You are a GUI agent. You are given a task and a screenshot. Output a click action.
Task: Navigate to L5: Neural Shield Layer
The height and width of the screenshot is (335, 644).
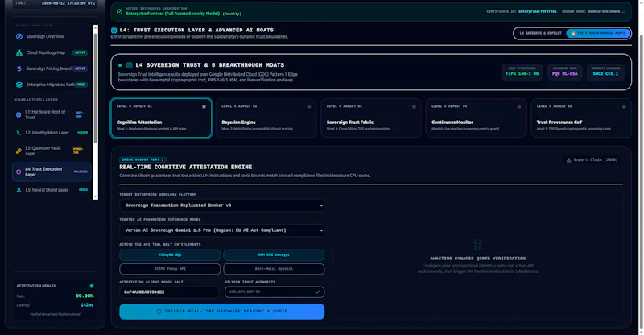click(52, 190)
